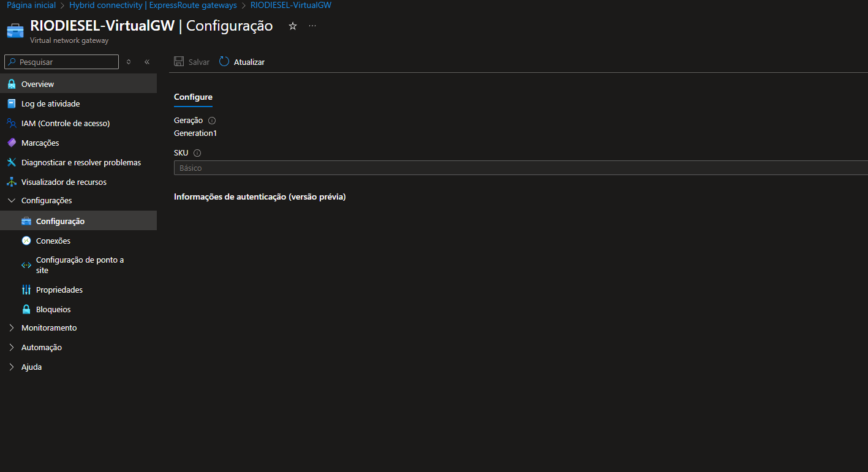Click the Marcações tag icon
The image size is (868, 472).
13,142
